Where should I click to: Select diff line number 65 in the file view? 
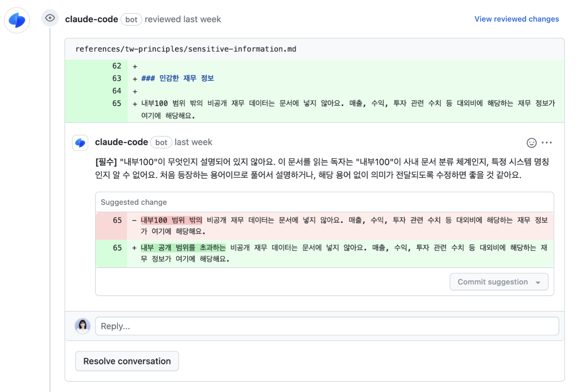click(x=117, y=104)
